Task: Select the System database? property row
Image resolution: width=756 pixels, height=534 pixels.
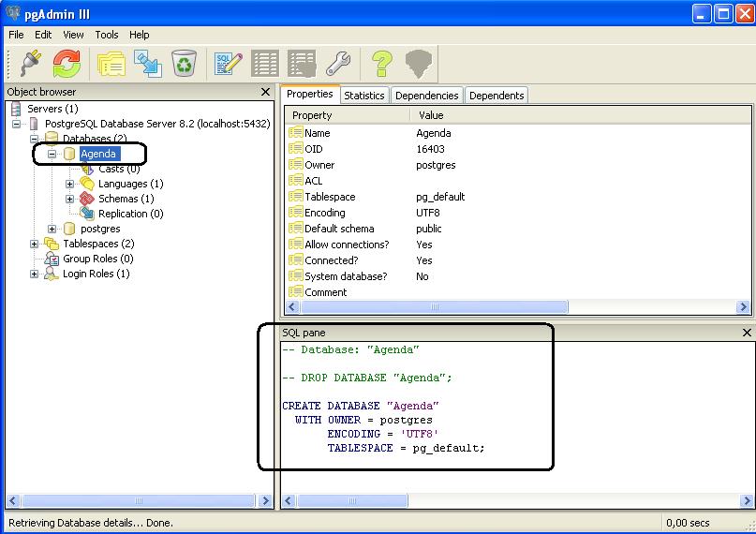Action: 518,276
